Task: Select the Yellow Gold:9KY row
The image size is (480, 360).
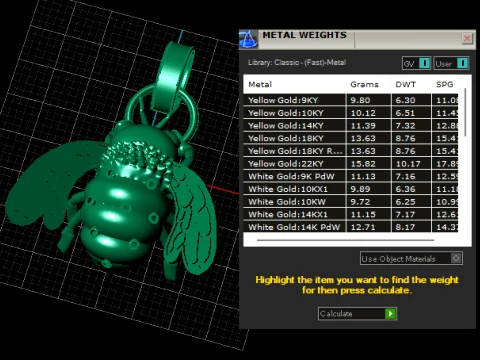Action: 351,100
